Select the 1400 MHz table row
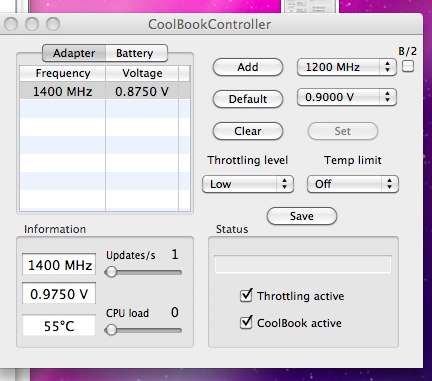 point(105,91)
